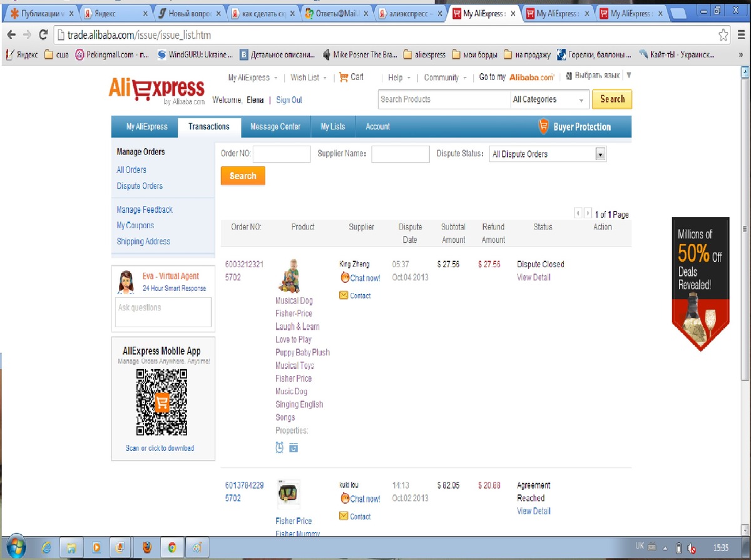Click the Supplier Name input field
Screen dimensions: 751x560
(x=401, y=154)
